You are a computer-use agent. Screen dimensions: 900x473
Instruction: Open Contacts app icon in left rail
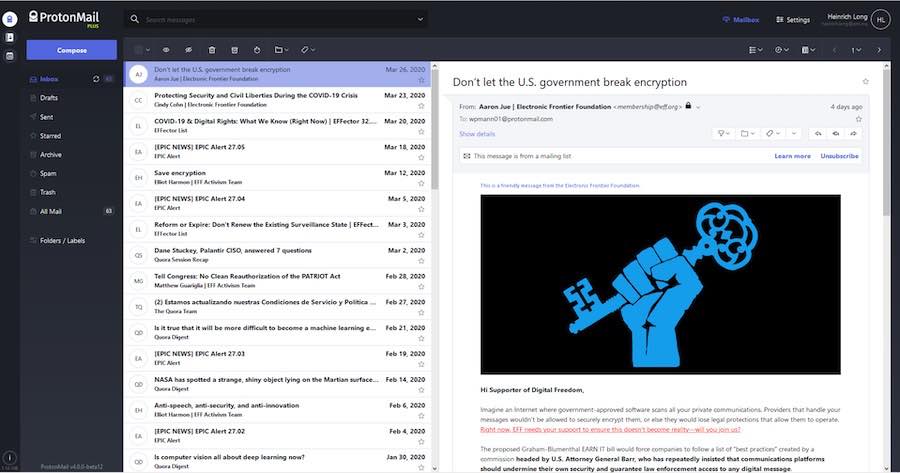pos(9,37)
